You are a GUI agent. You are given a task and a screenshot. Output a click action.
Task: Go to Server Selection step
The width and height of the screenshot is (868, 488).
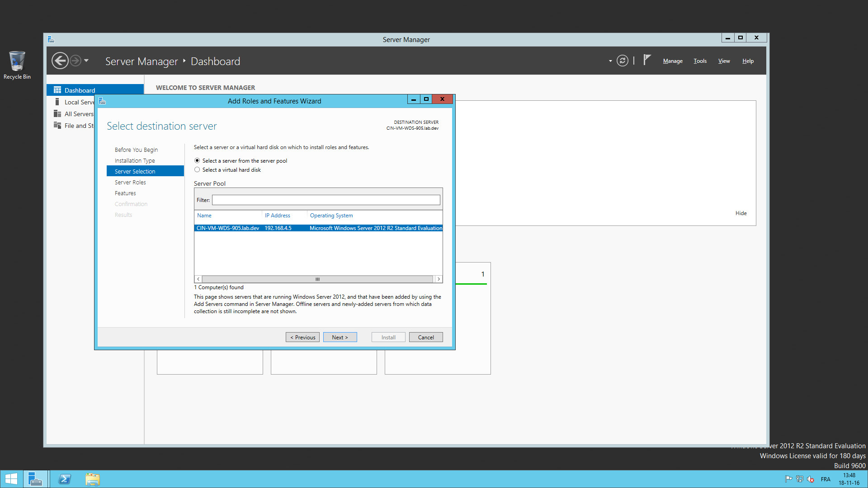click(x=145, y=171)
